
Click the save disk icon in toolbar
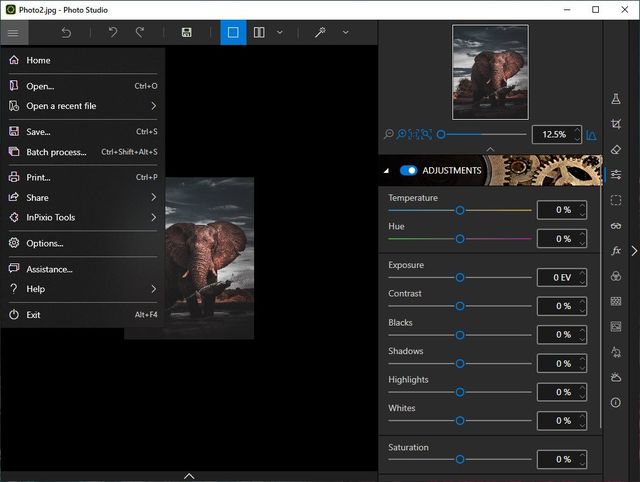[x=187, y=32]
